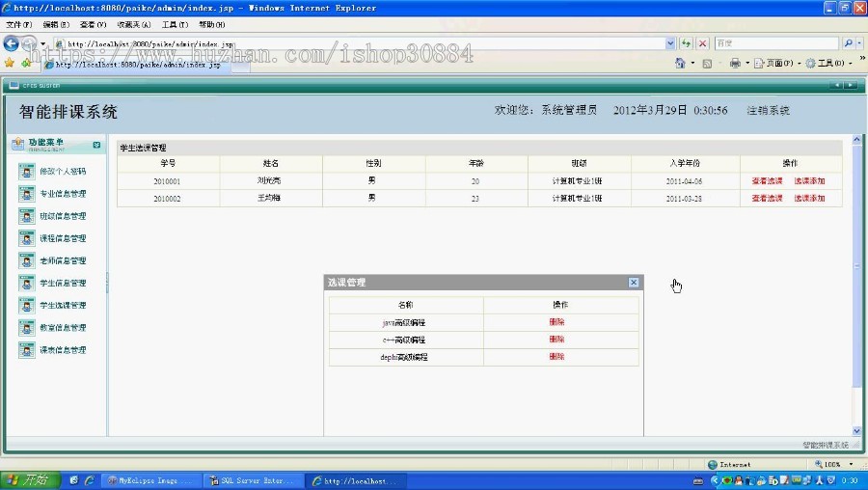Open 老师信息管理 text link in sidebar

[x=63, y=260]
